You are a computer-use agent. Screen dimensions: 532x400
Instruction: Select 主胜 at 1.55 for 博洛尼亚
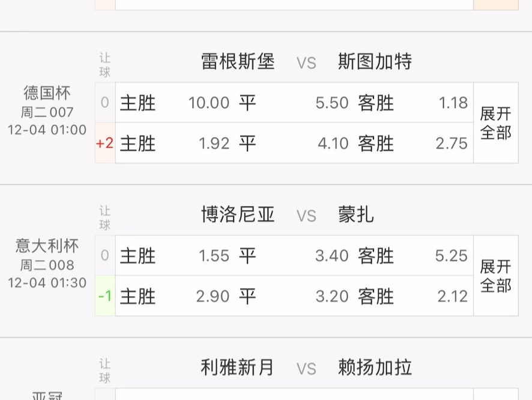pyautogui.click(x=175, y=256)
